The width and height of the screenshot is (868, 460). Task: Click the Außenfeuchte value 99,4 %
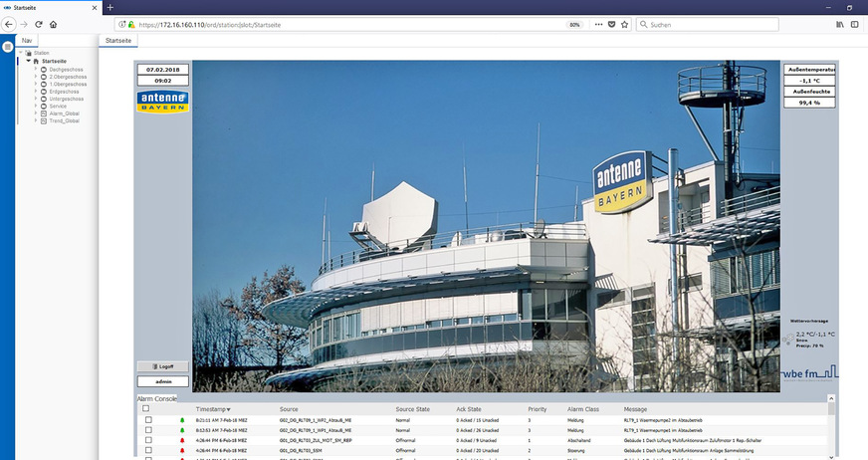click(809, 103)
